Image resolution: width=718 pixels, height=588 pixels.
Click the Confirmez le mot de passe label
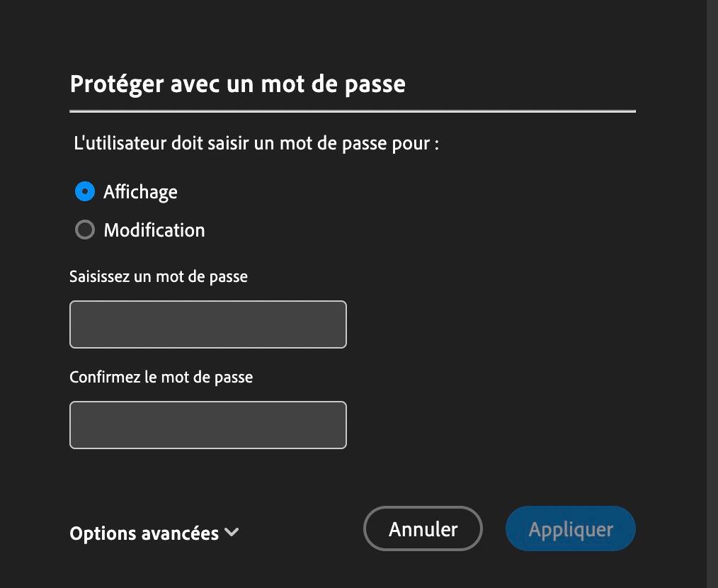(161, 377)
